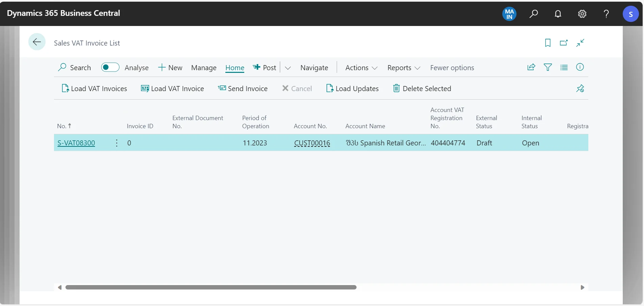Open the filter pane icon
The image size is (644, 306).
click(548, 67)
